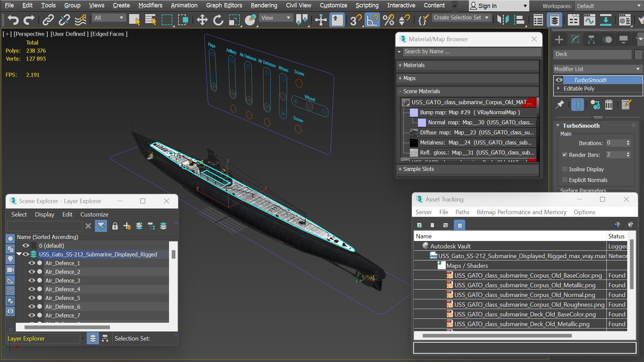The image size is (644, 362).
Task: Open the Rendering menu
Action: tap(264, 5)
